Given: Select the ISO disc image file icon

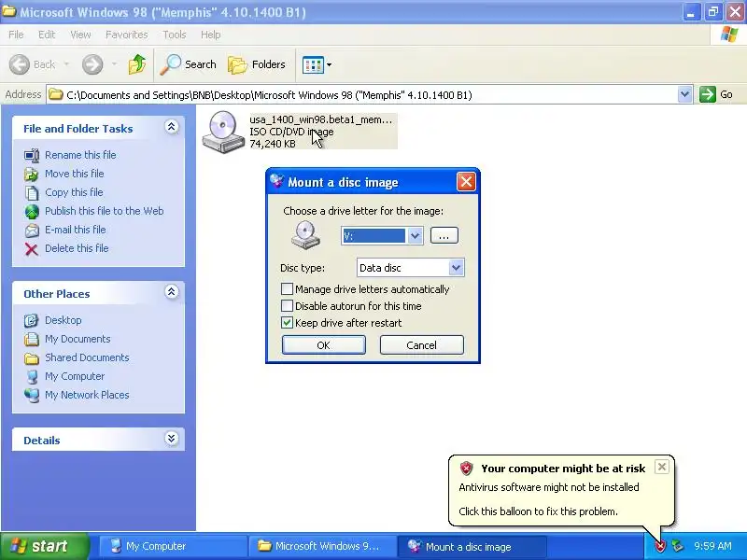Looking at the screenshot, I should 222,132.
